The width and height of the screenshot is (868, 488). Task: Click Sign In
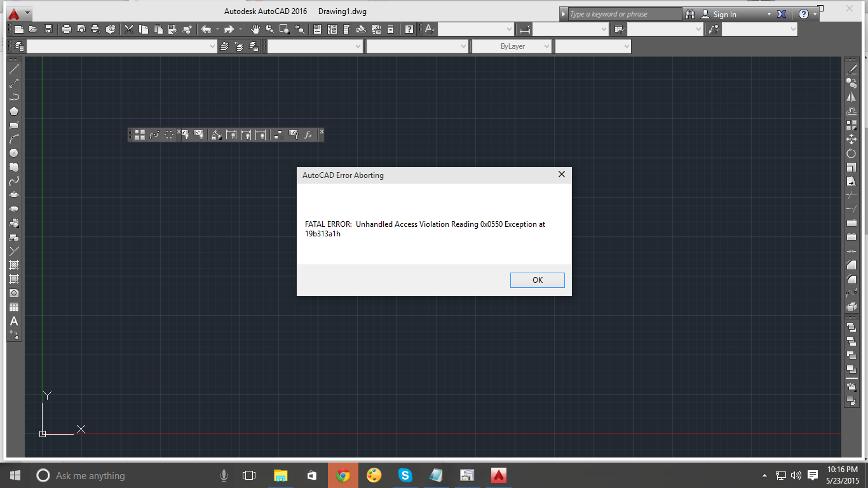click(x=724, y=14)
